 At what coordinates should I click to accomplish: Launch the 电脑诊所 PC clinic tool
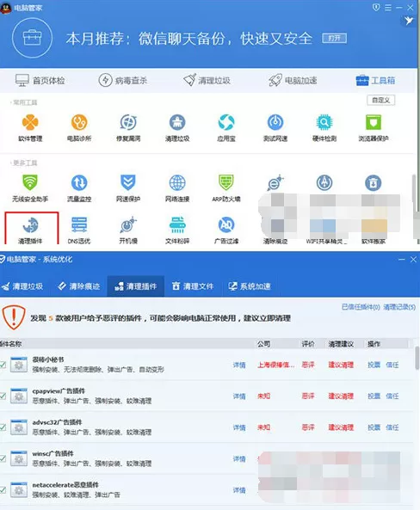point(79,128)
